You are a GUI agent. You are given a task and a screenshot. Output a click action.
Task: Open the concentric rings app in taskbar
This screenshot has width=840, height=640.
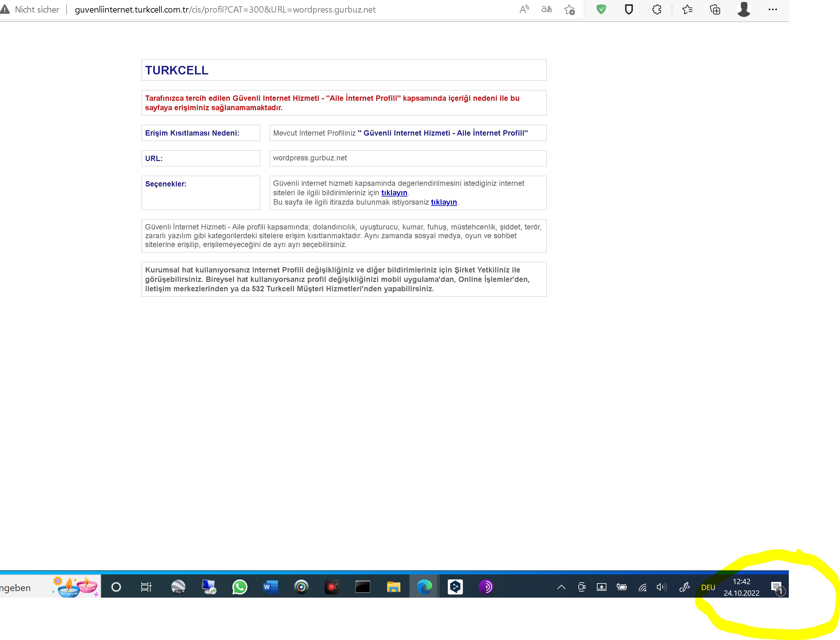(x=301, y=587)
